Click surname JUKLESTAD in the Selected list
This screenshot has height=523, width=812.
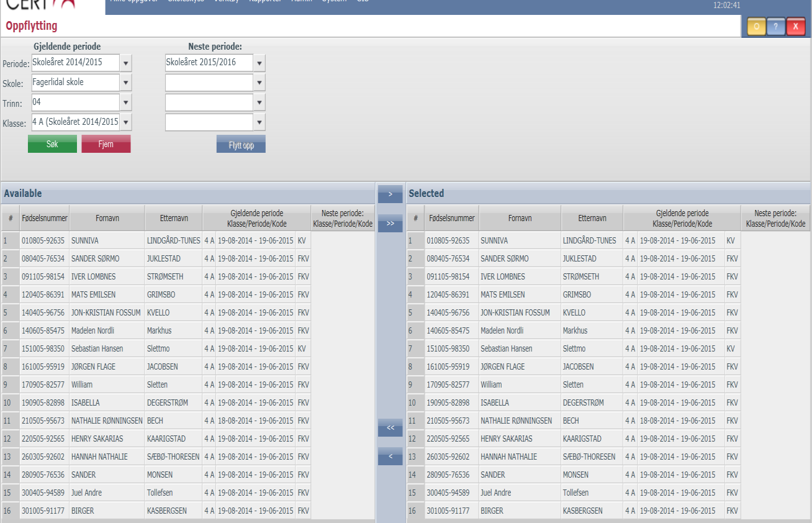coord(579,258)
